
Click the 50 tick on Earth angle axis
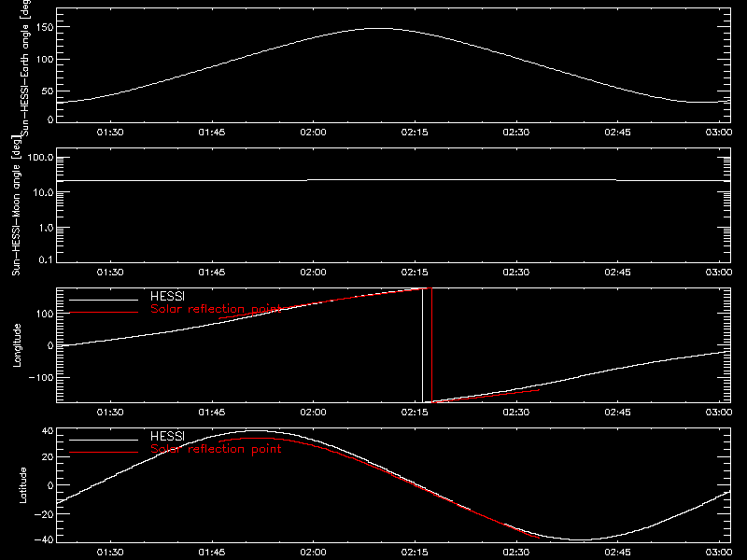click(x=48, y=91)
